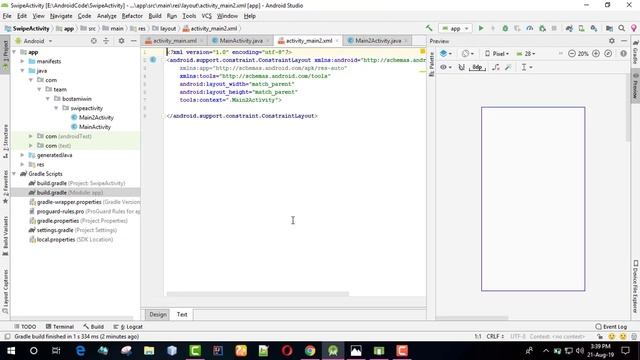
Task: Click the Project panel collapse-all icon
Action: (x=106, y=41)
